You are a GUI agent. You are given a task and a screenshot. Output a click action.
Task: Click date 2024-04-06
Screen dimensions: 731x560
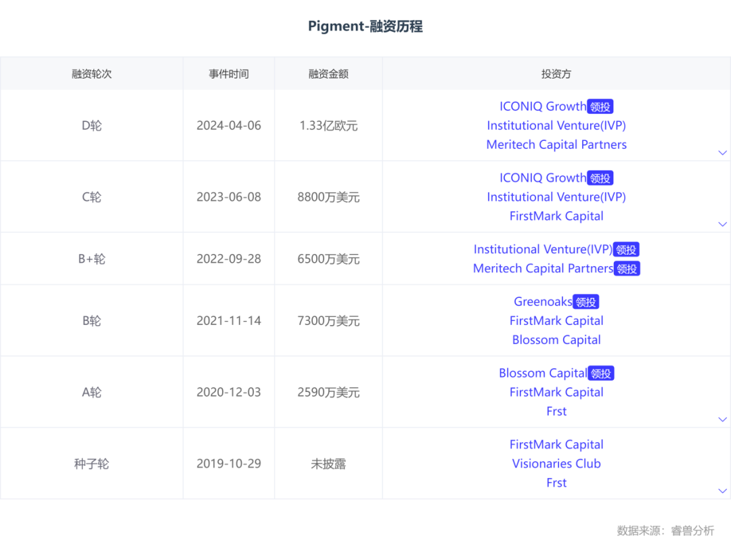coord(229,125)
